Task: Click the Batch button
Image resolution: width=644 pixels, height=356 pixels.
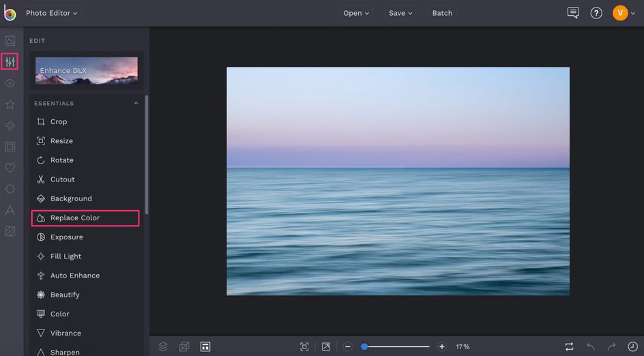Action: tap(442, 13)
